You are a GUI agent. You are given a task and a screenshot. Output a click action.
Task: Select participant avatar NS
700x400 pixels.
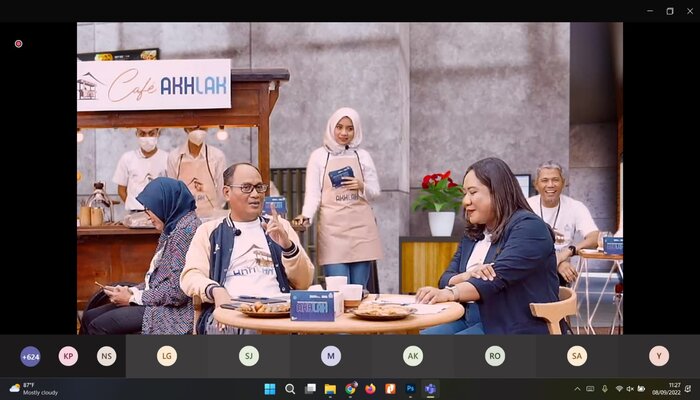click(x=107, y=356)
